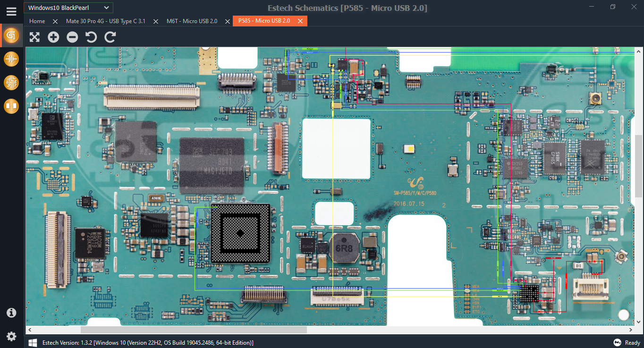
Task: Close the Home tab
Action: click(x=55, y=21)
